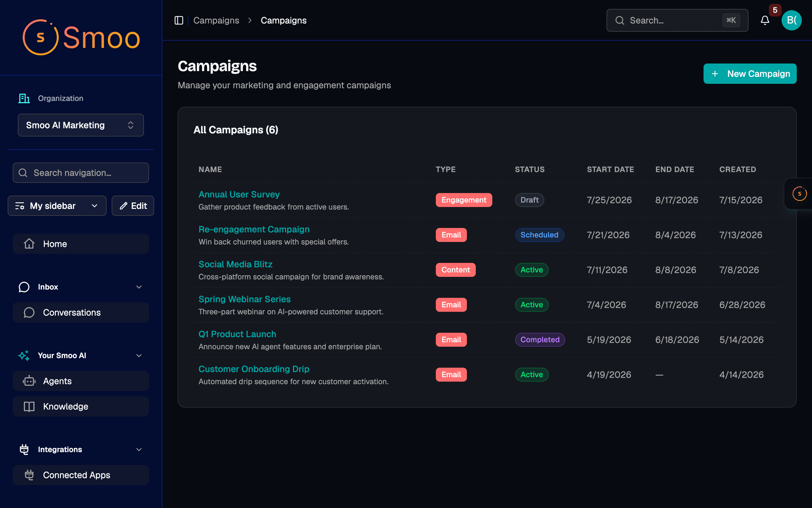Open Knowledge in the sidebar

(81, 406)
